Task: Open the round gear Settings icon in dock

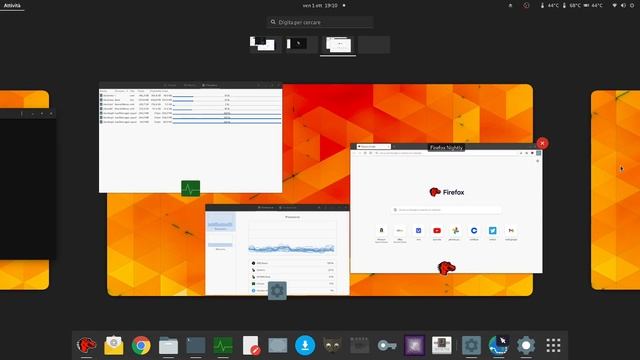Action: tap(526, 345)
